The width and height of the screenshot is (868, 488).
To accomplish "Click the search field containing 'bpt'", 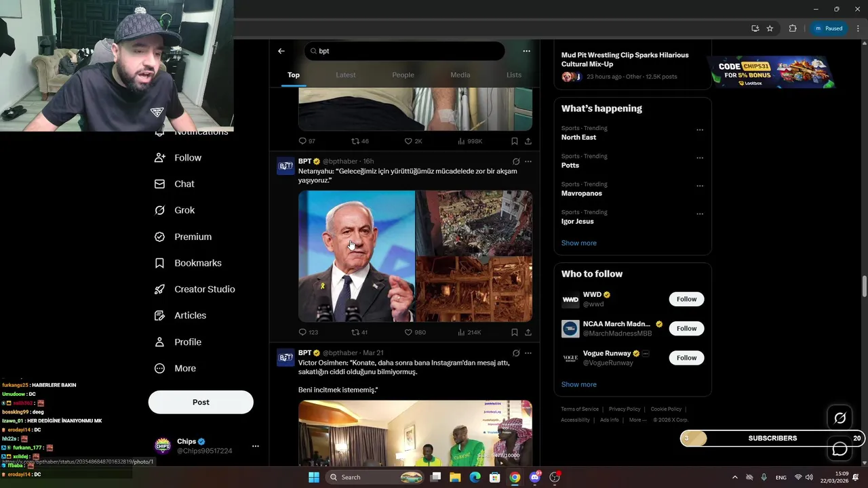I will [x=405, y=51].
